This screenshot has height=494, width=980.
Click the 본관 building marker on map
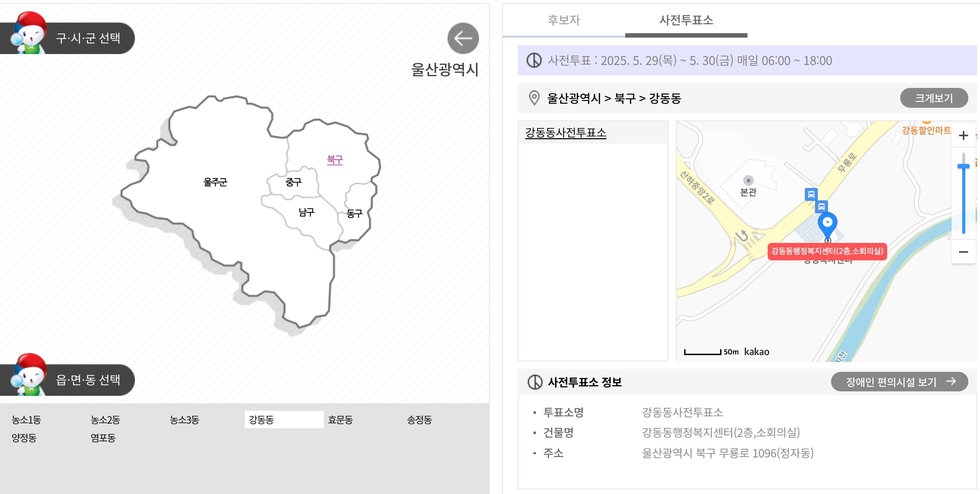[748, 180]
